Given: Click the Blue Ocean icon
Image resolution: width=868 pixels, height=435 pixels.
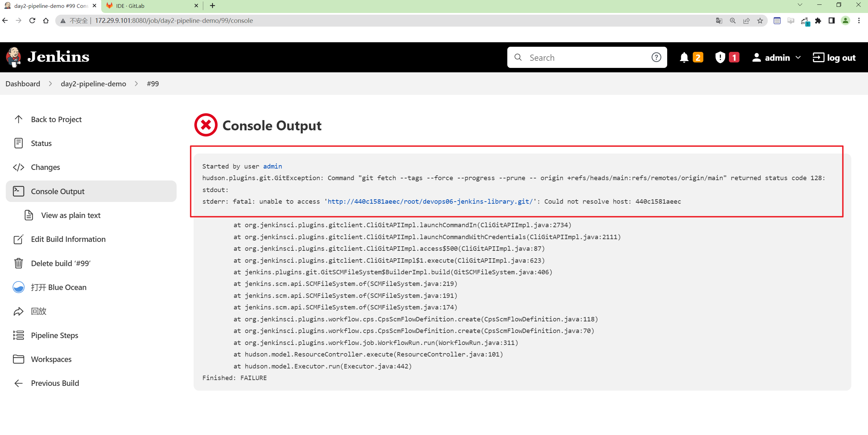Looking at the screenshot, I should 18,287.
